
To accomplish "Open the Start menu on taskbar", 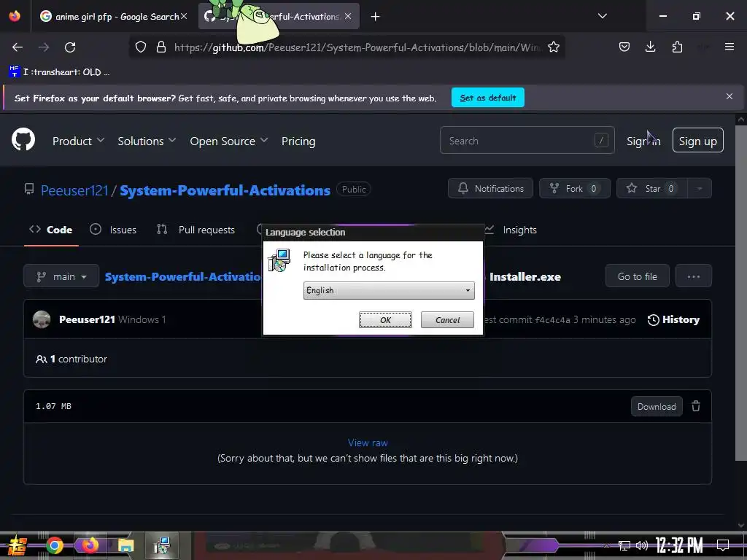I will (x=18, y=545).
